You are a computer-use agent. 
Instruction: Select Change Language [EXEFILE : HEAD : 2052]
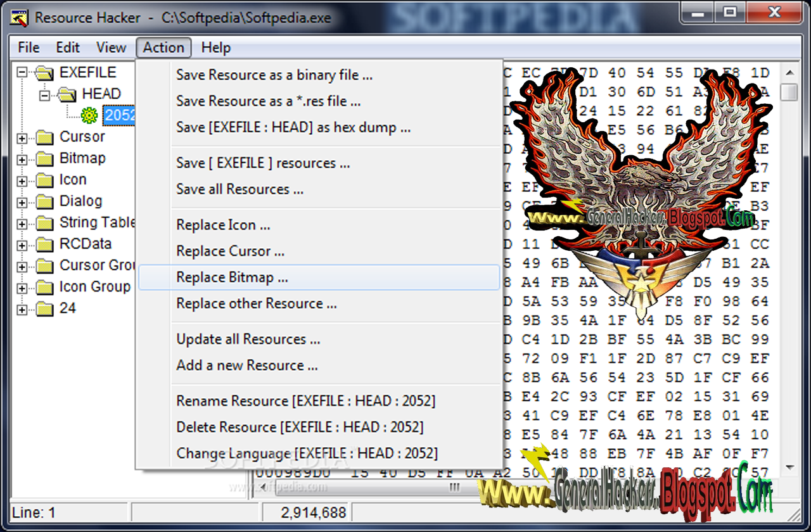[x=319, y=453]
